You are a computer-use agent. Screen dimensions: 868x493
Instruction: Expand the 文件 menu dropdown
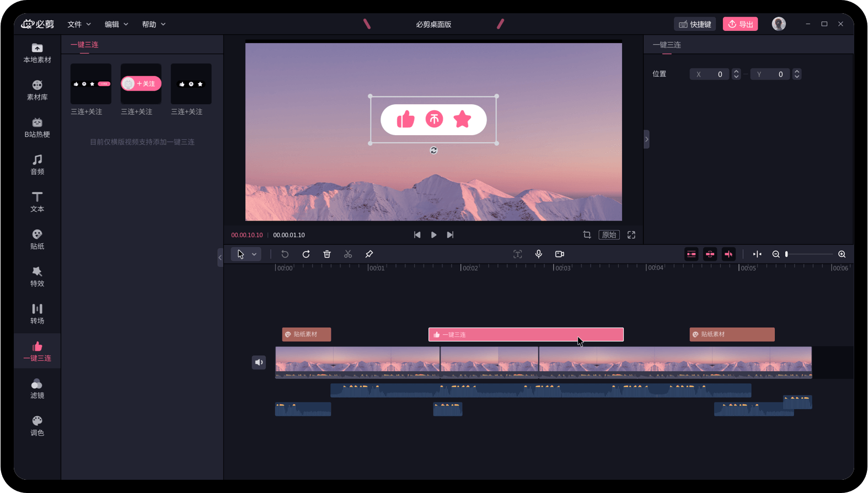(x=79, y=24)
